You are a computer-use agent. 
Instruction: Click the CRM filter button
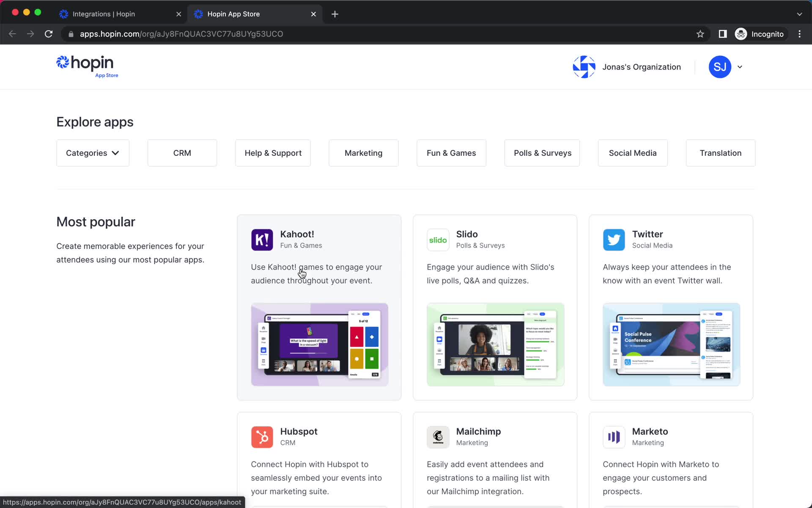click(x=182, y=153)
